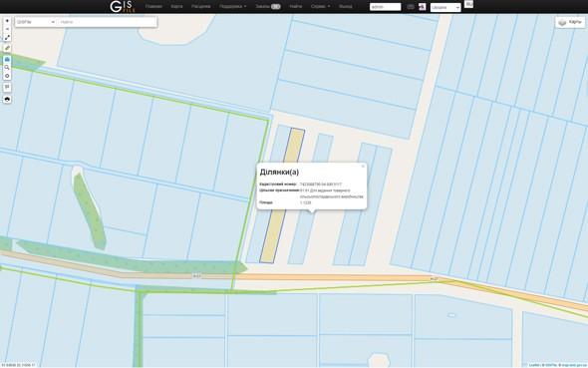Zoom out with the minus map control

click(x=7, y=29)
